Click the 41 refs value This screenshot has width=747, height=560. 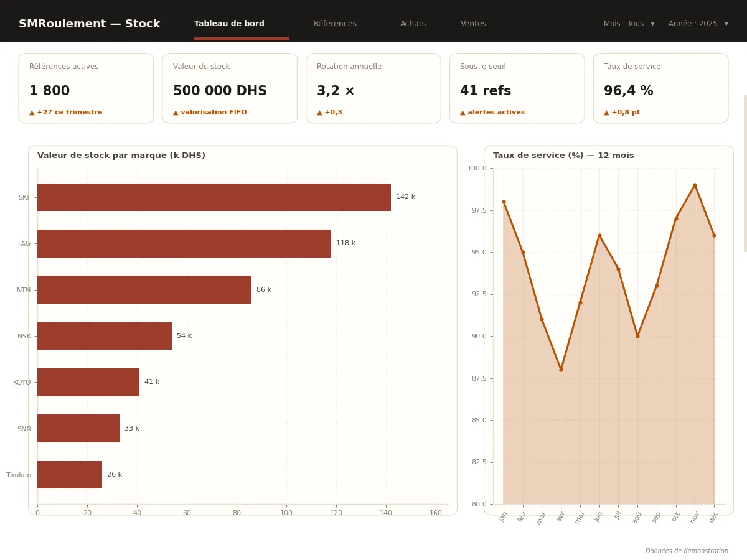[x=486, y=91]
